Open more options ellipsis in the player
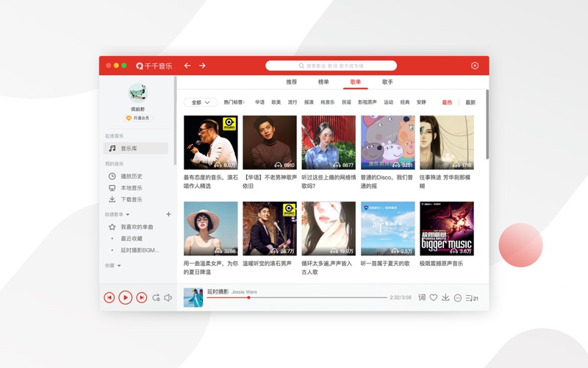588x368 pixels. (x=457, y=298)
